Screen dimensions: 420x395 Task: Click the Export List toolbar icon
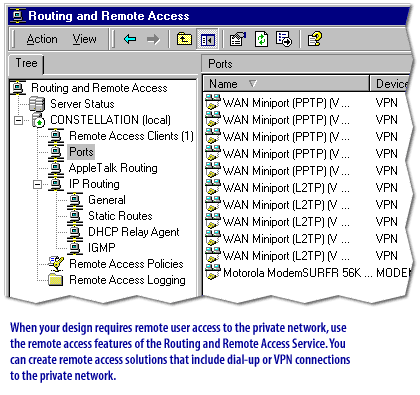click(x=284, y=39)
